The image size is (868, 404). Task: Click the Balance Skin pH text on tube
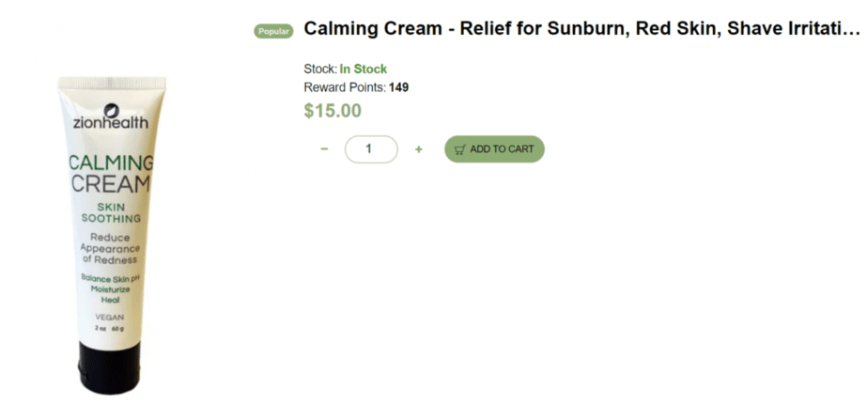click(110, 278)
